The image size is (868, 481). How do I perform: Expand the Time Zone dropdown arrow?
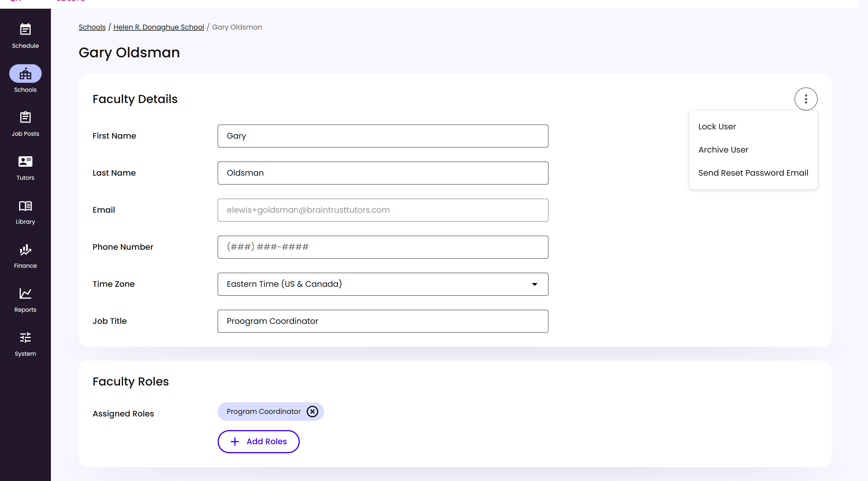point(534,284)
